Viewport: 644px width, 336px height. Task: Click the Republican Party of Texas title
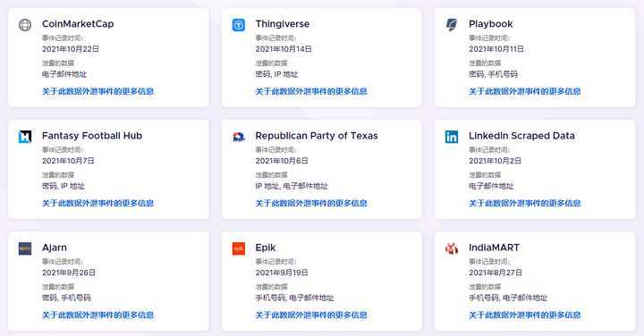317,136
